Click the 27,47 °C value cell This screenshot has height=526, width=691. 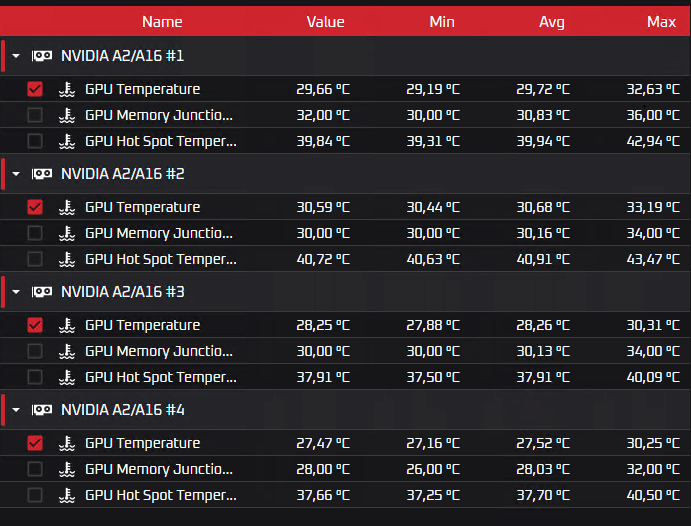point(323,444)
